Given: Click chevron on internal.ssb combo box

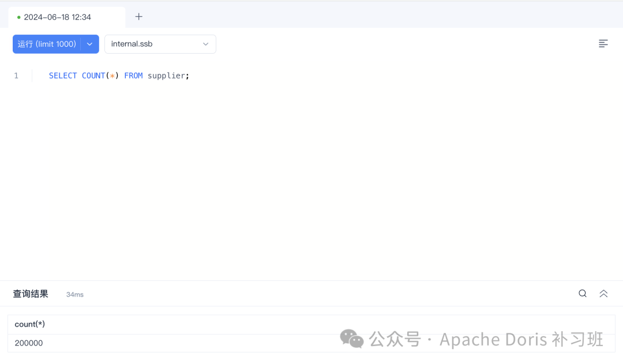Looking at the screenshot, I should point(205,44).
